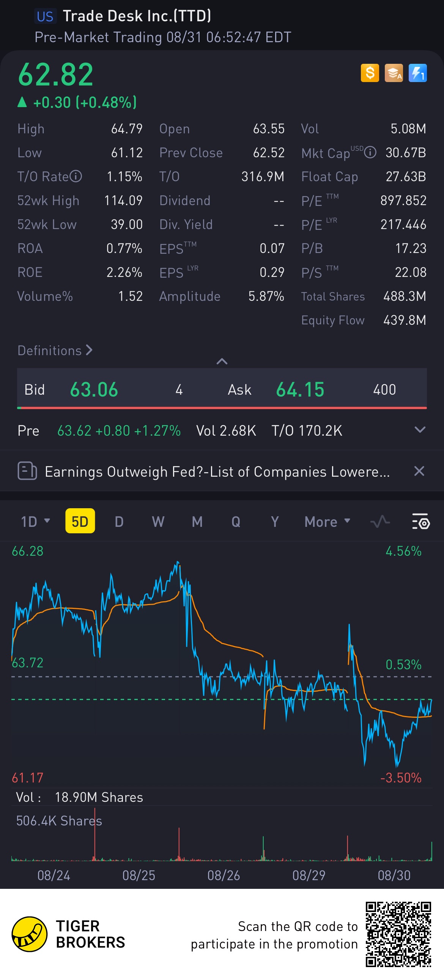Tap the chart high label 66.28
The image size is (444, 980).
pos(27,551)
